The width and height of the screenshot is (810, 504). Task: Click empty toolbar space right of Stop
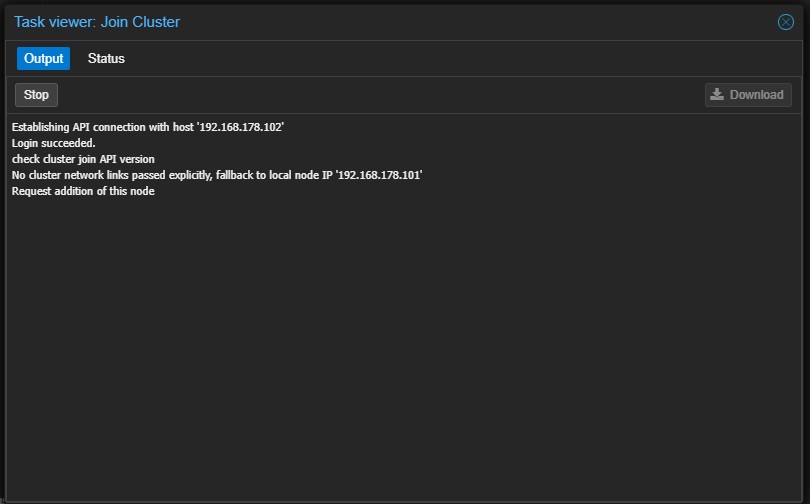pos(380,95)
